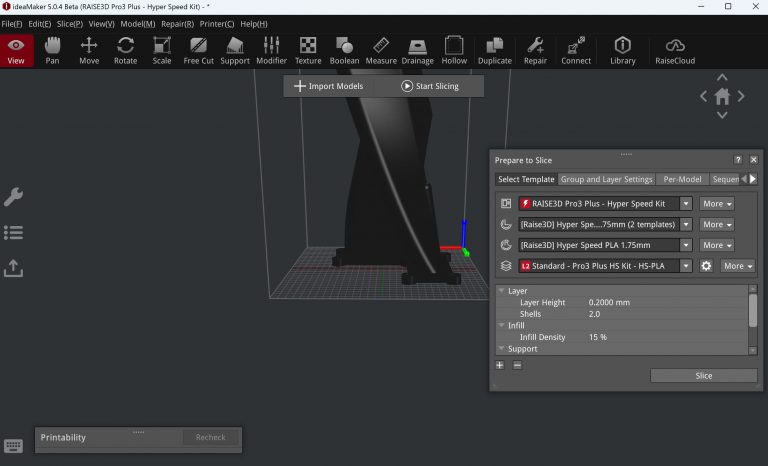Open the Printer menu
The image size is (768, 466).
point(216,24)
